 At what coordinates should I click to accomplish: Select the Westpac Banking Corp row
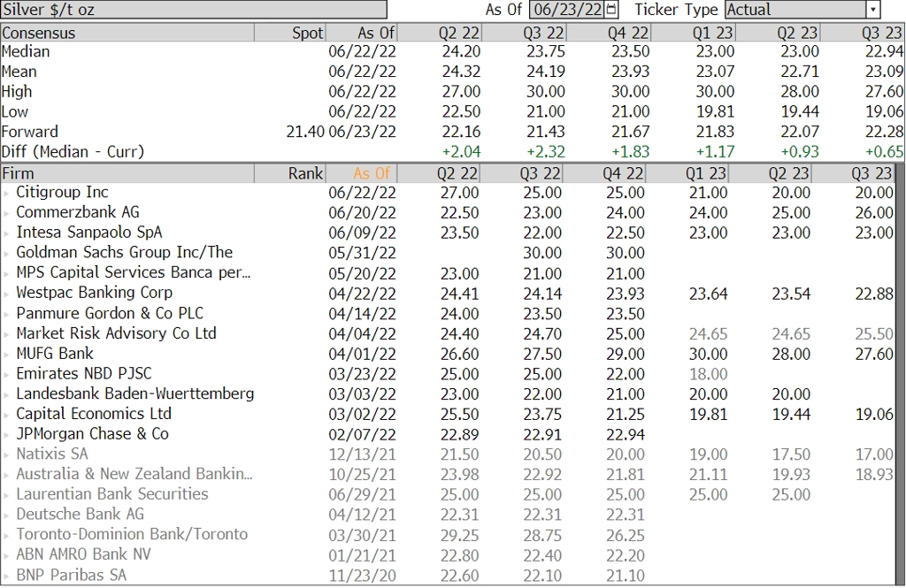point(447,293)
